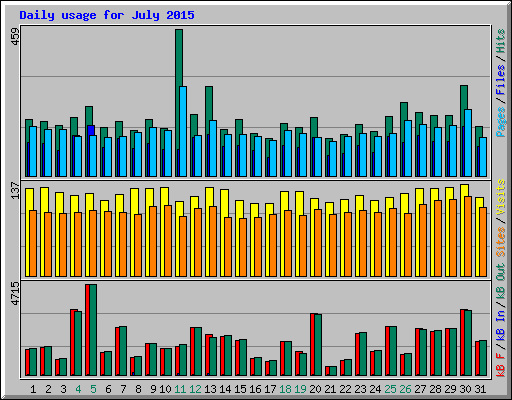Click day 20 on the x-axis
The height and width of the screenshot is (400, 512).
pyautogui.click(x=315, y=389)
